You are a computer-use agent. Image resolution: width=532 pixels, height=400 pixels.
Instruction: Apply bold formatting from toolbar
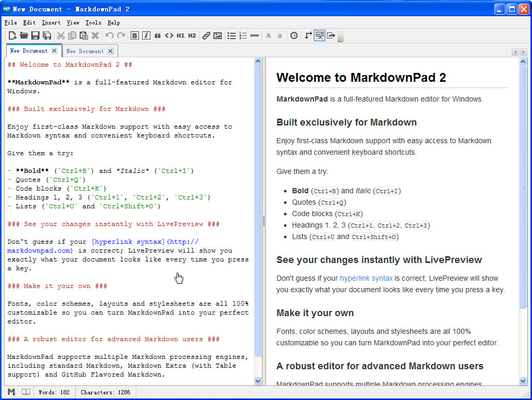tap(135, 35)
